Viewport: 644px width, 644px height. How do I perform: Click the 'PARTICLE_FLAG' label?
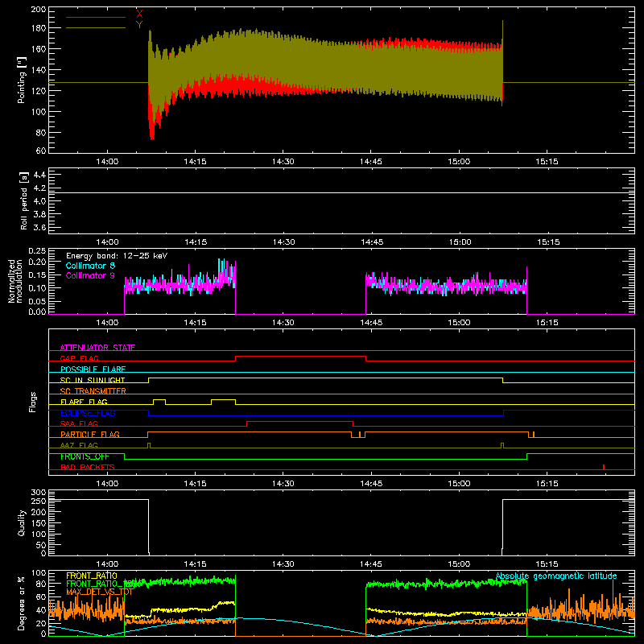point(90,434)
